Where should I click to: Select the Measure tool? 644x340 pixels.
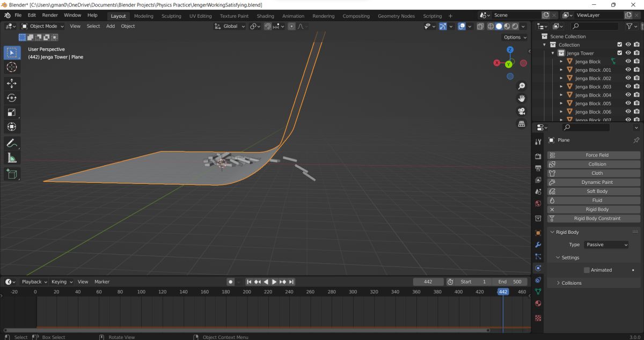point(12,158)
